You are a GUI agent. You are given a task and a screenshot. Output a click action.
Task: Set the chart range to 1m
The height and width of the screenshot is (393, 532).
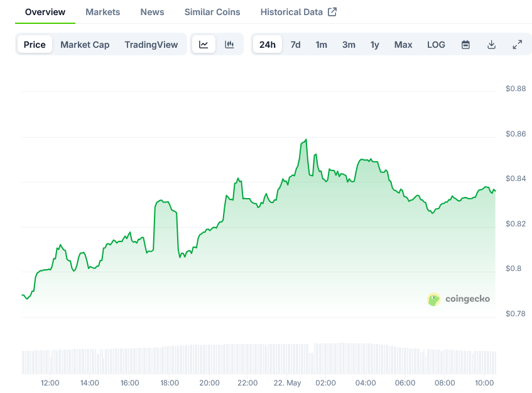(x=322, y=45)
